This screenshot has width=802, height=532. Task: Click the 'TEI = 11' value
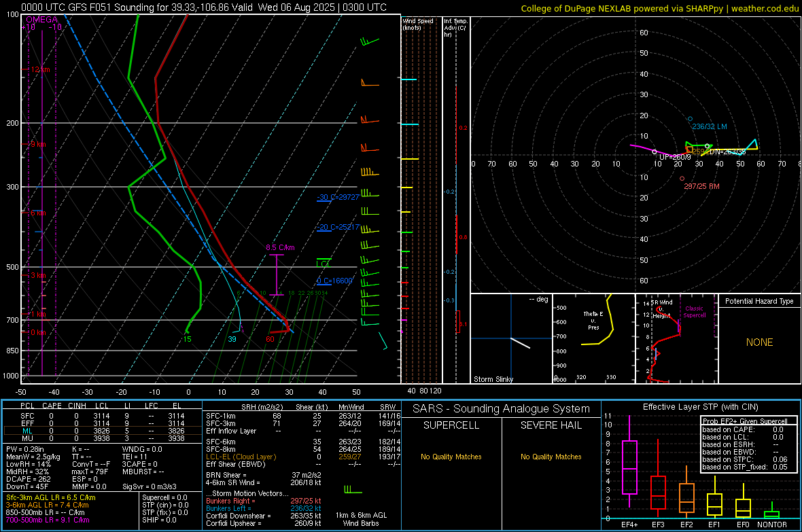pyautogui.click(x=135, y=457)
